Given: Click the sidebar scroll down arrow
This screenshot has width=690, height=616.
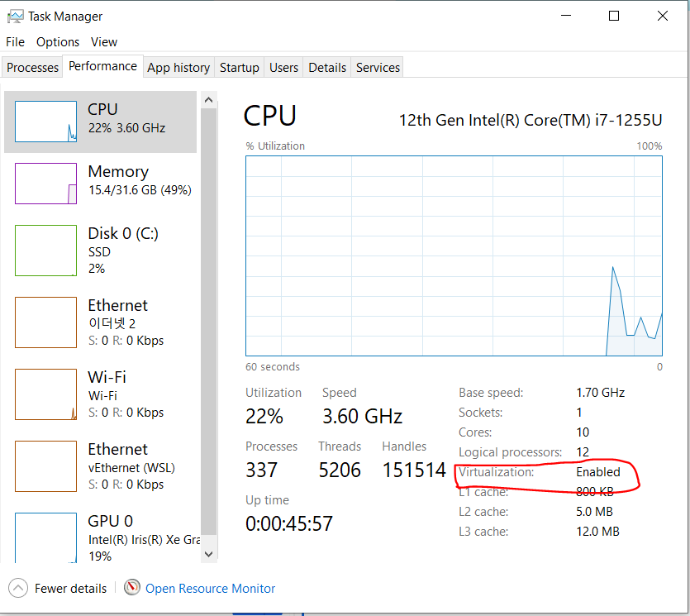Looking at the screenshot, I should [x=209, y=554].
